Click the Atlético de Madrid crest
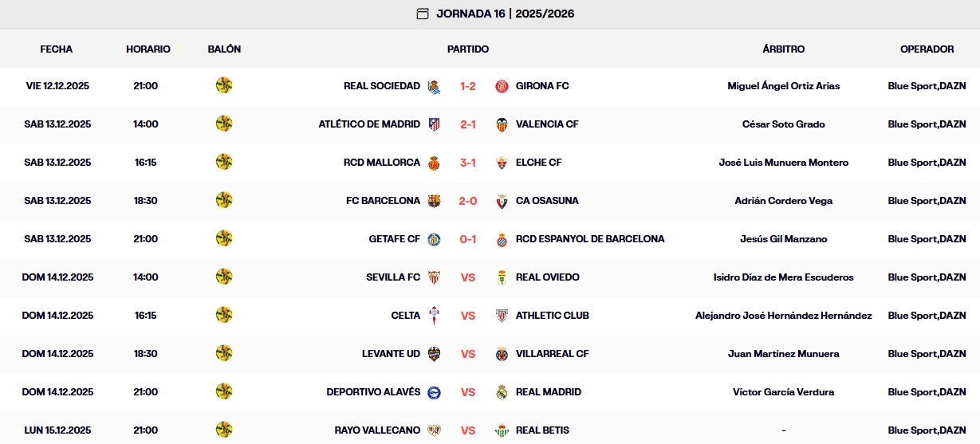980x444 pixels. [435, 124]
